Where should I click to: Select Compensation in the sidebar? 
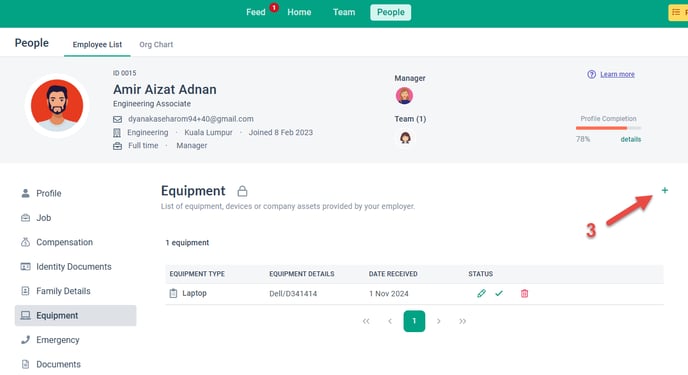coord(64,242)
